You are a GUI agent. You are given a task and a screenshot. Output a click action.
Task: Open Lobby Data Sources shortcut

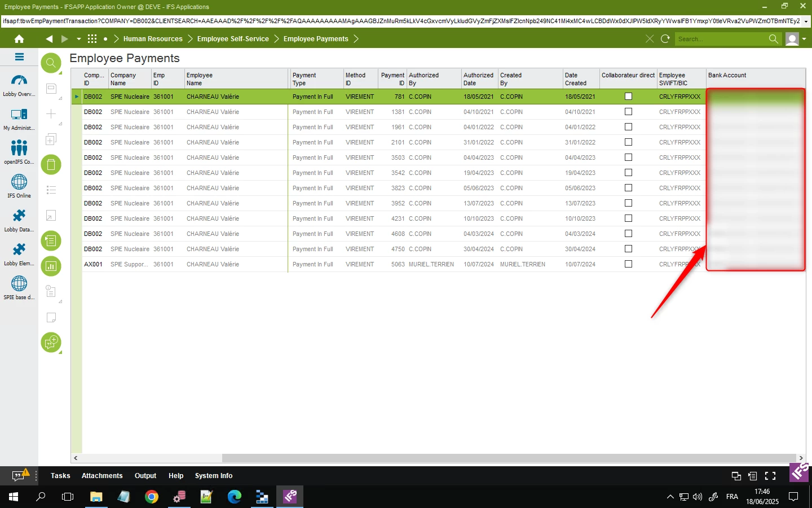(19, 221)
